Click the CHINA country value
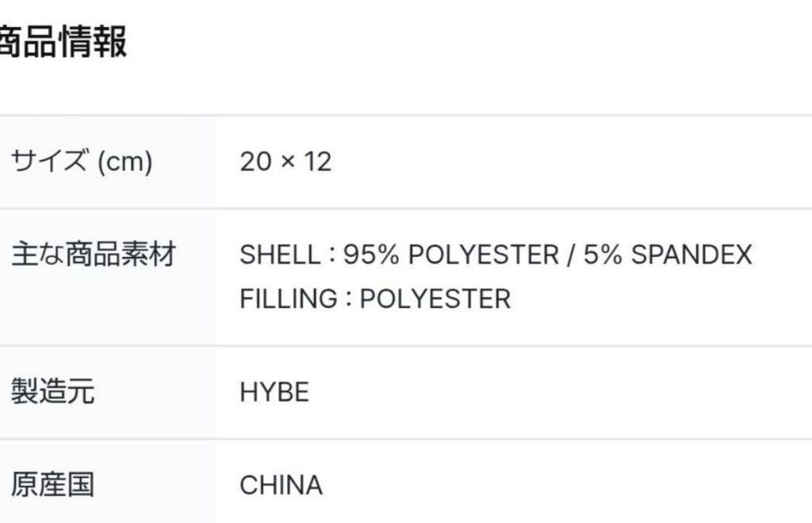This screenshot has height=523, width=812. click(281, 485)
